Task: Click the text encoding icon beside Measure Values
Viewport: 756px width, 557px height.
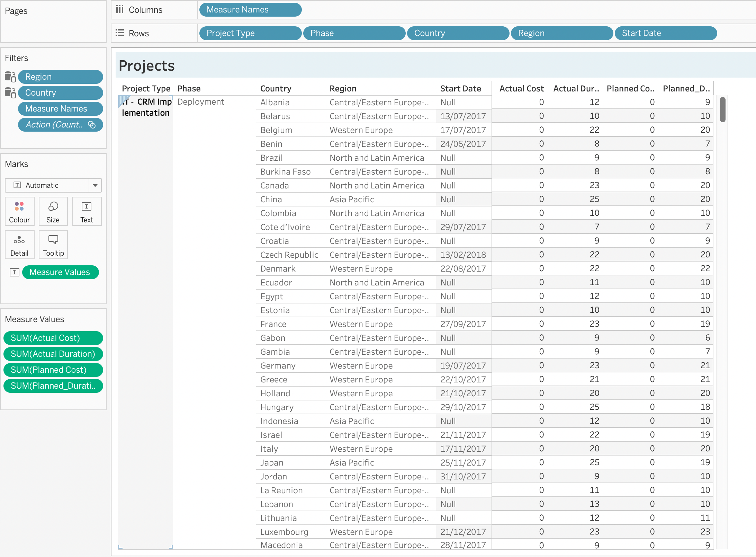Action: 14,272
